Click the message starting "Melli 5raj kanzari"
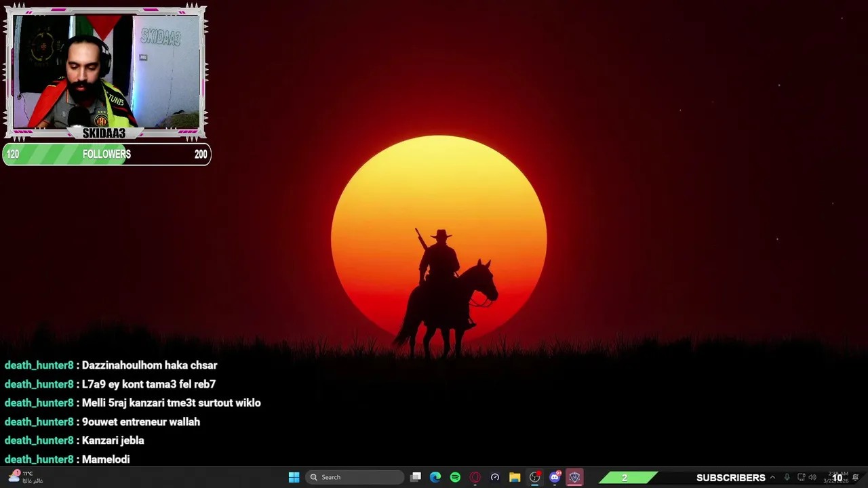This screenshot has width=868, height=488. coord(171,403)
